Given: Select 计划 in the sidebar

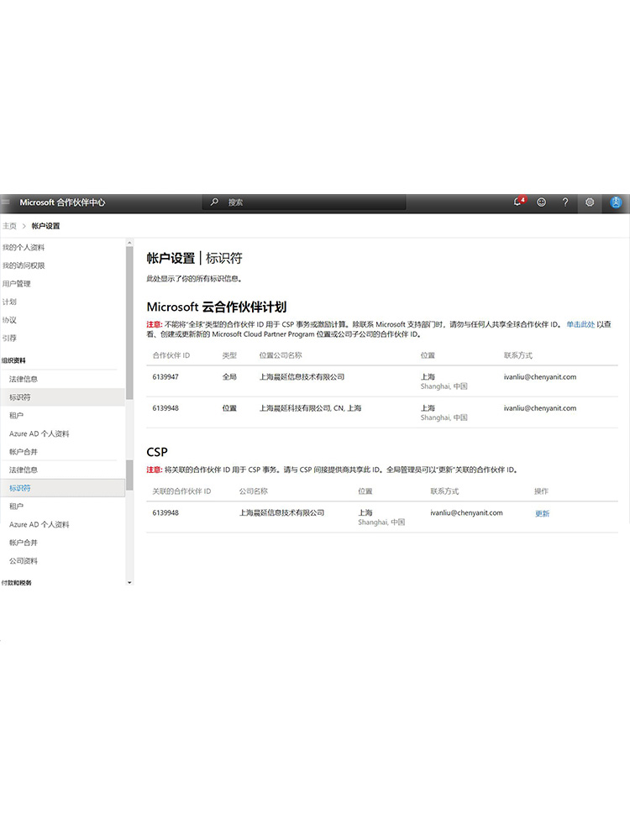Looking at the screenshot, I should click(9, 302).
